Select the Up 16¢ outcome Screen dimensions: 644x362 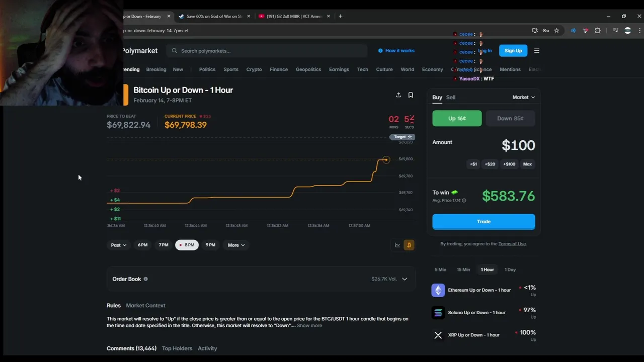457,118
